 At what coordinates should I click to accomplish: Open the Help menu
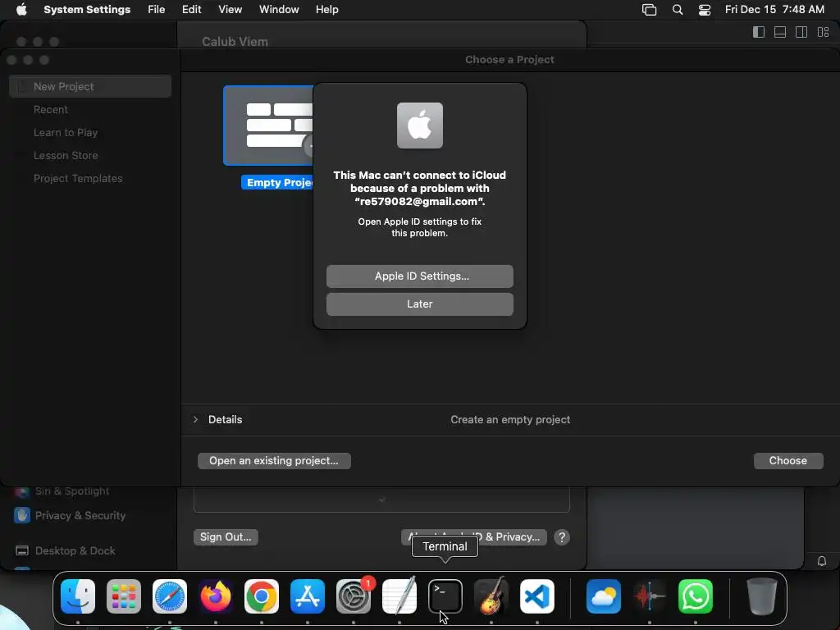[x=326, y=10]
